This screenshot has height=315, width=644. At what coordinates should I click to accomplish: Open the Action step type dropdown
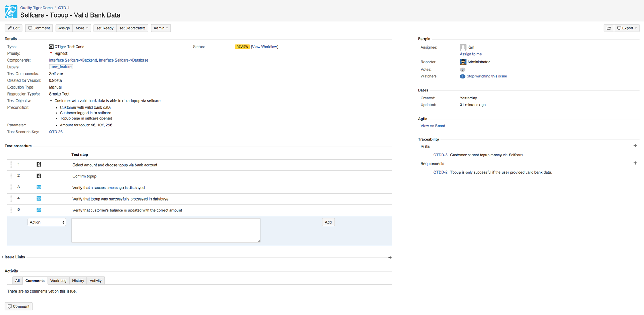(47, 222)
